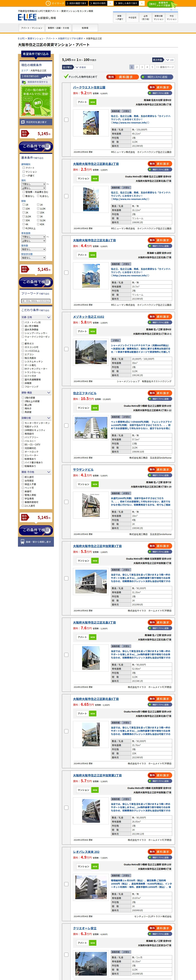Go to 中古マンション section
Screen dimensions: 196x980
tap(172, 17)
